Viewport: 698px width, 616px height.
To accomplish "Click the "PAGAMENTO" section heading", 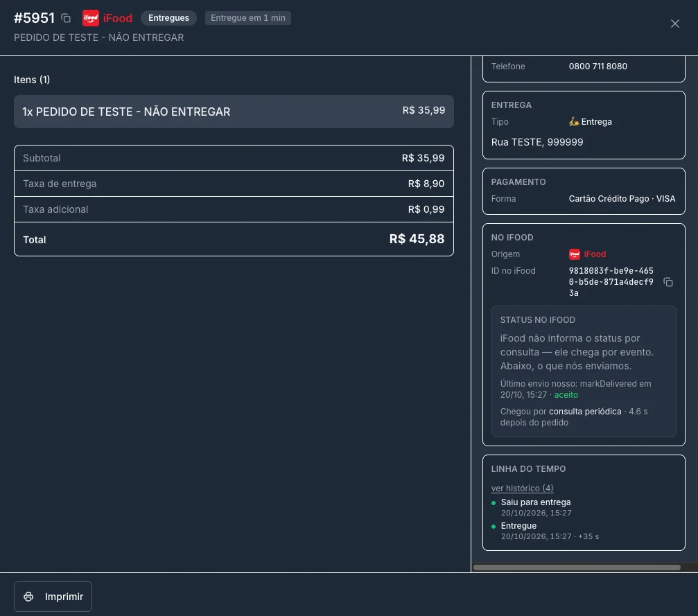I will 518,182.
